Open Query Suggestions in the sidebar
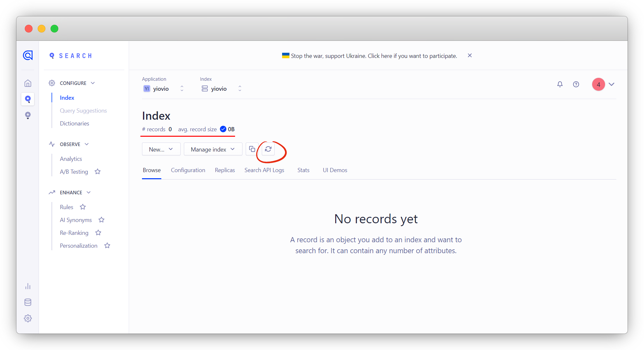644x350 pixels. 83,110
